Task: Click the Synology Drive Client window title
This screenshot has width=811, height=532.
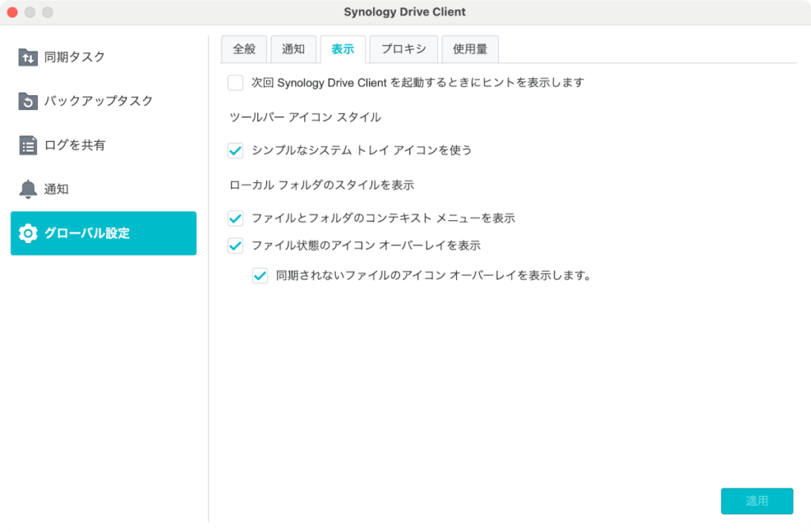Action: click(405, 12)
